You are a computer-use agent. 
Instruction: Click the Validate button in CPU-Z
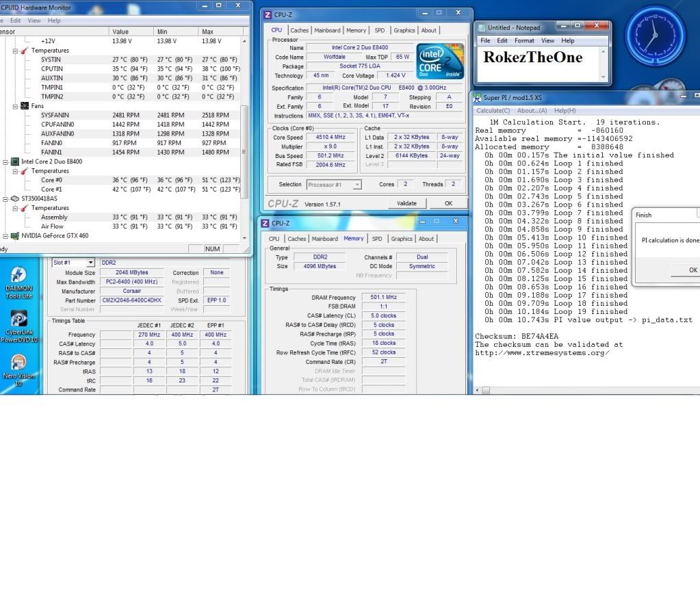(x=406, y=203)
